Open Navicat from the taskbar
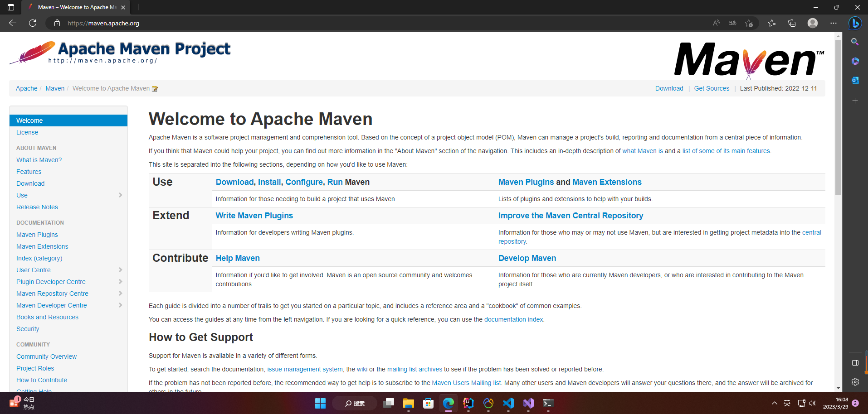 coord(488,403)
